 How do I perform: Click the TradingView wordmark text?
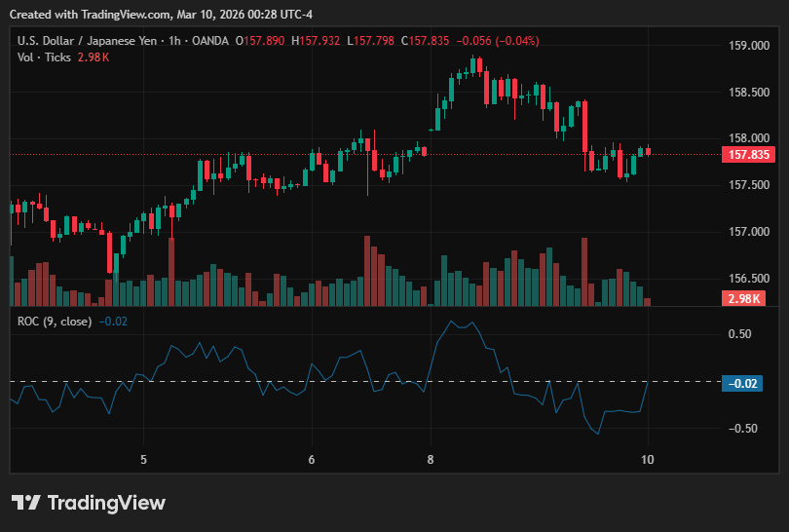(x=106, y=503)
